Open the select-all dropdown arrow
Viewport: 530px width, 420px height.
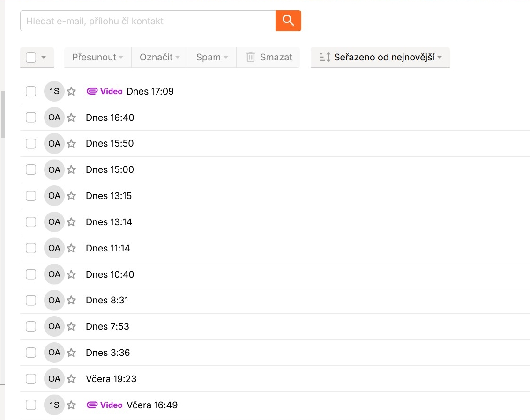pyautogui.click(x=44, y=58)
